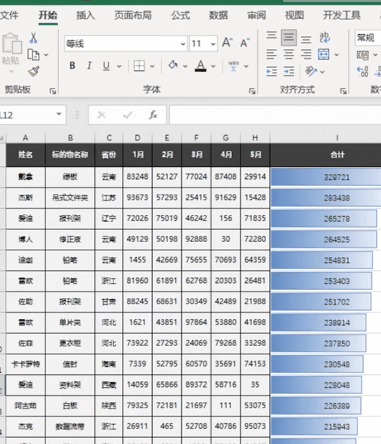
Task: Expand the copy options arrow
Action: coord(46,55)
